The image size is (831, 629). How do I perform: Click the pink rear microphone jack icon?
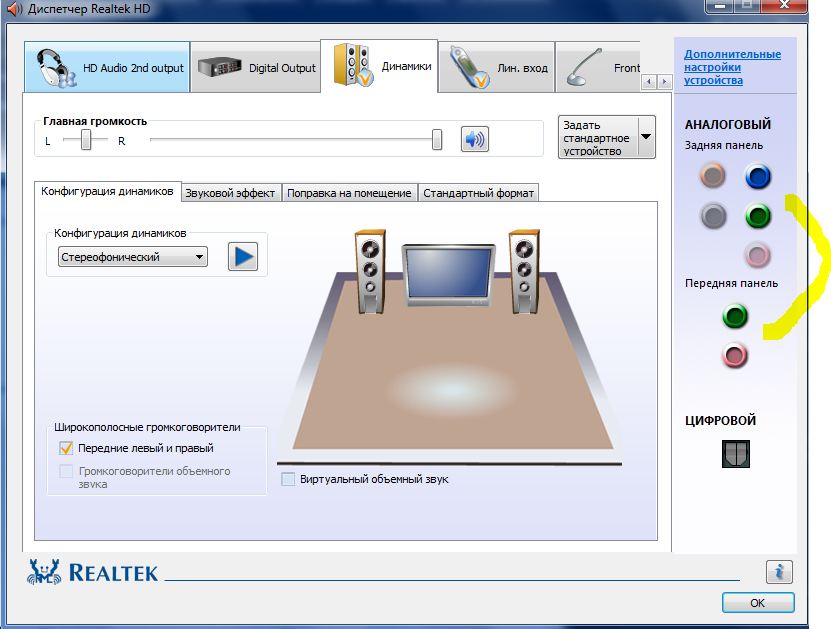tap(758, 254)
